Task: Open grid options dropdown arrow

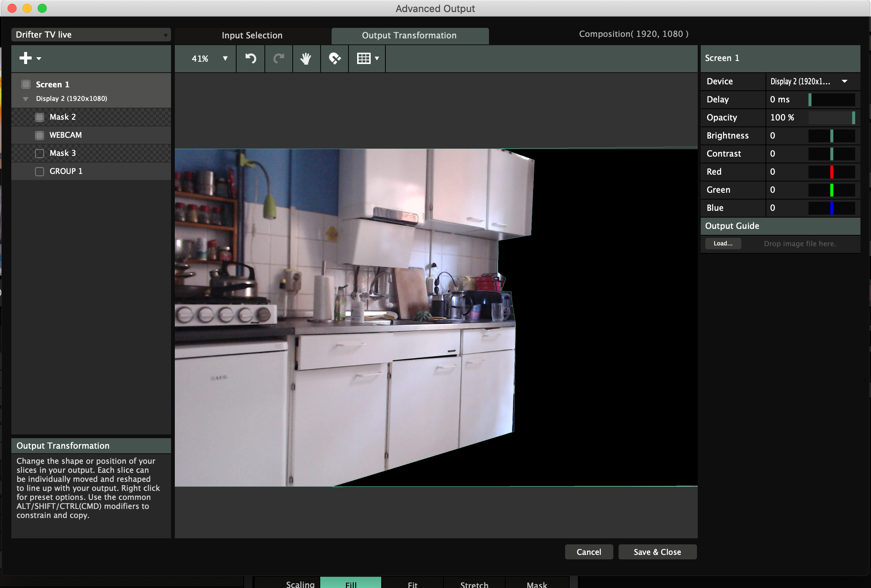Action: 377,58
